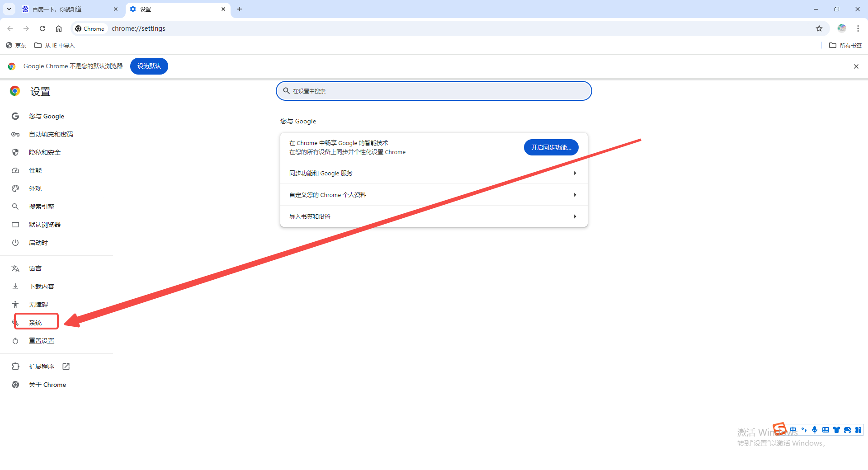This screenshot has width=868, height=470.
Task: Click 在设置中搜索 search field
Action: (x=434, y=91)
